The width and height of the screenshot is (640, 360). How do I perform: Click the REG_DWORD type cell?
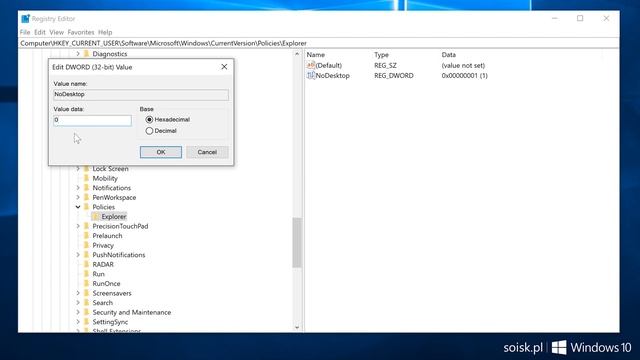pos(394,76)
